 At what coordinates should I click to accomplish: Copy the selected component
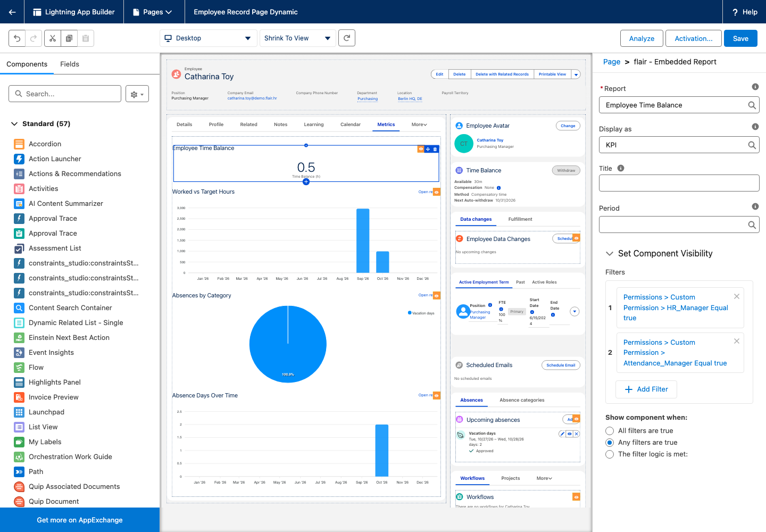click(x=69, y=38)
